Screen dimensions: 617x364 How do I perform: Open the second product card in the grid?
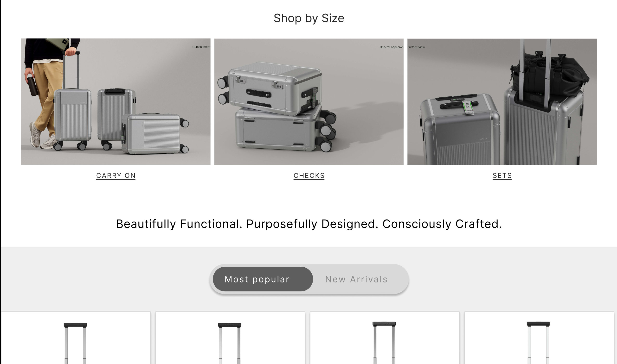pos(230,338)
